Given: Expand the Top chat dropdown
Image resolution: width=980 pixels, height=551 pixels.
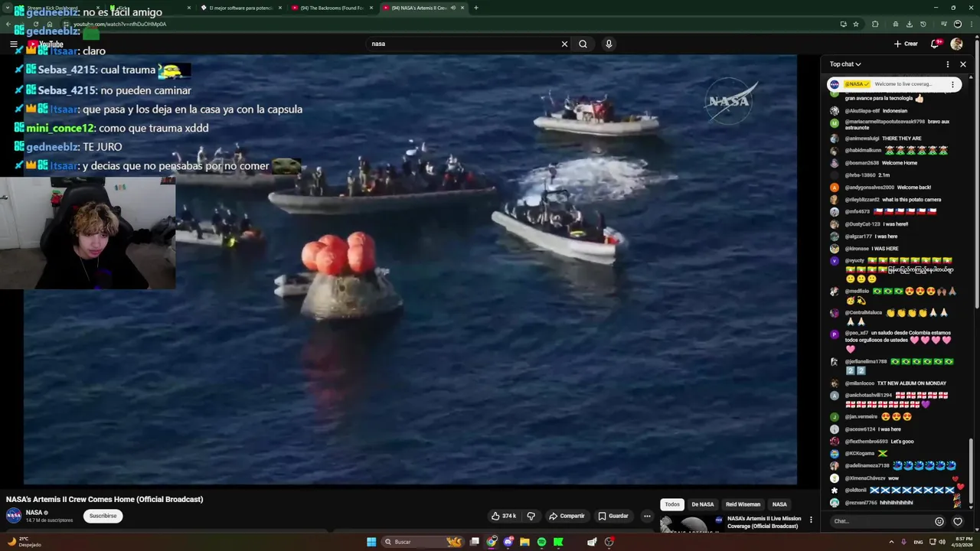Looking at the screenshot, I should coord(845,64).
